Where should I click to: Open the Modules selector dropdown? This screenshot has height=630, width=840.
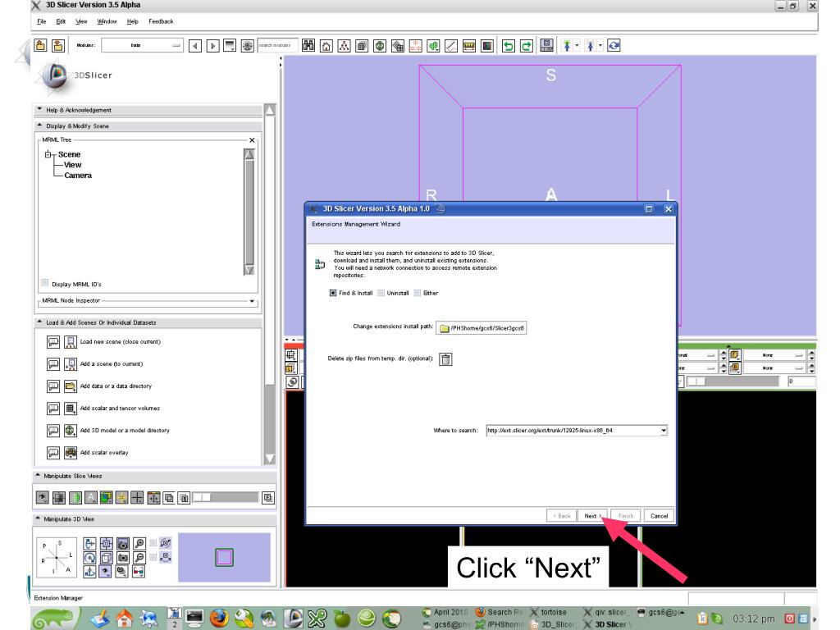coord(142,46)
